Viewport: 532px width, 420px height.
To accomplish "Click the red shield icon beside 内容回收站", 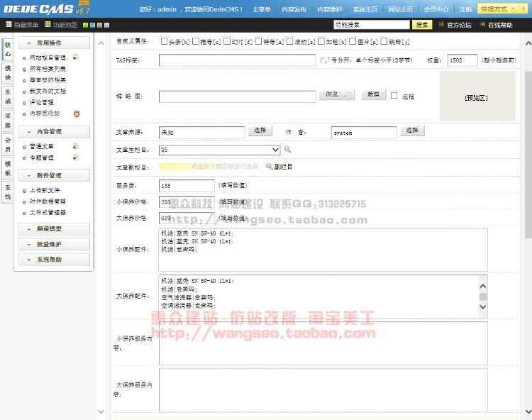I will (77, 114).
